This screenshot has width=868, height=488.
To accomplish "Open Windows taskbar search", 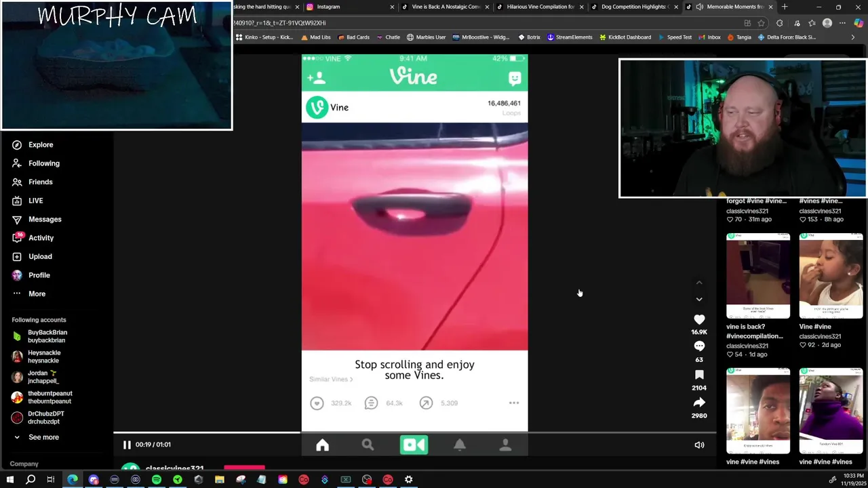I will pos(31,480).
